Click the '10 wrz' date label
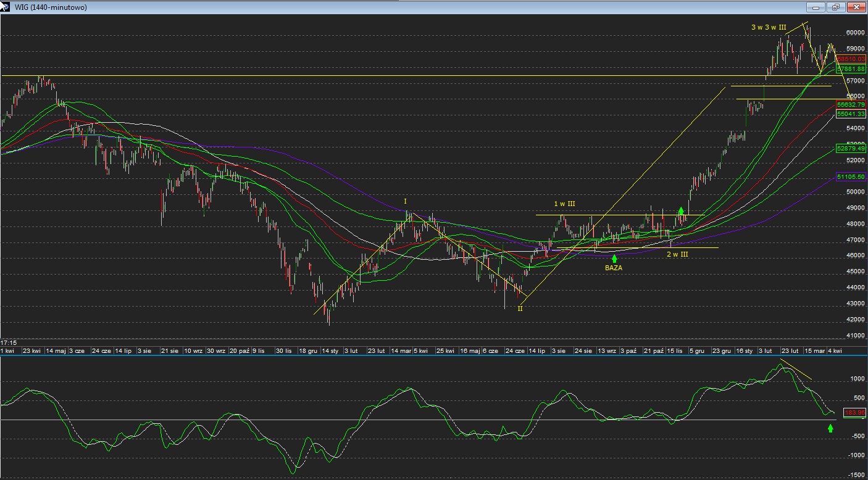 (x=193, y=350)
